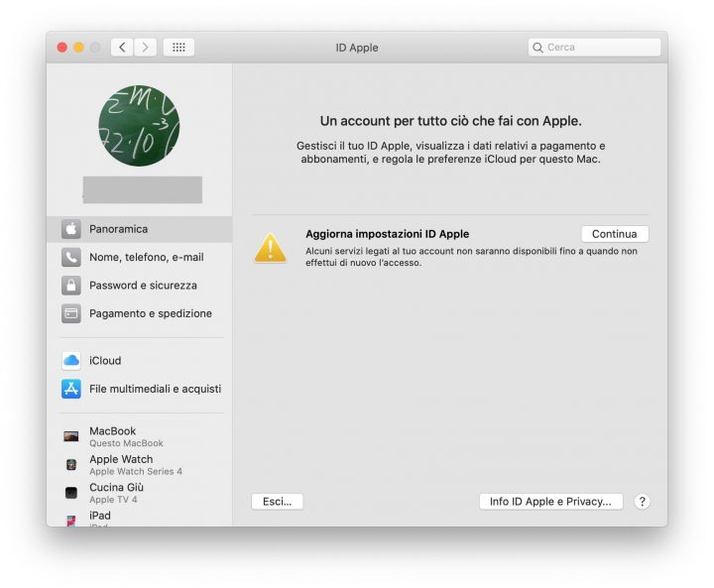The height and width of the screenshot is (588, 714).
Task: Select the chalkboard profile picture
Action: [139, 126]
